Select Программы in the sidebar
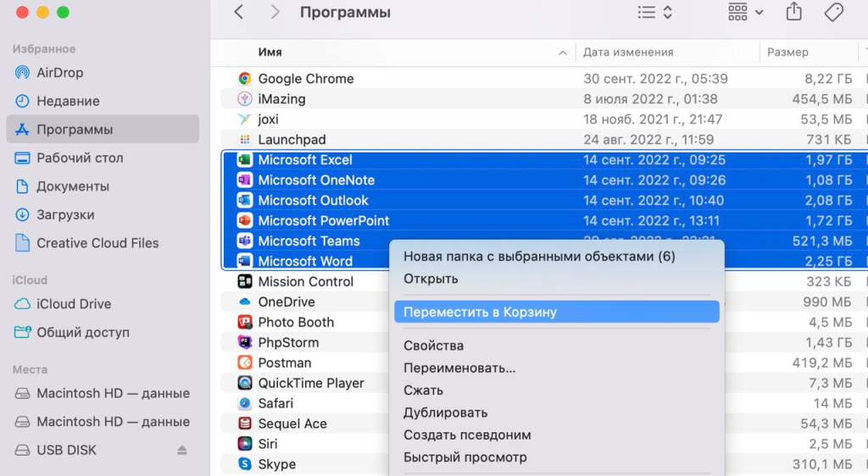This screenshot has width=868, height=476. [x=103, y=130]
